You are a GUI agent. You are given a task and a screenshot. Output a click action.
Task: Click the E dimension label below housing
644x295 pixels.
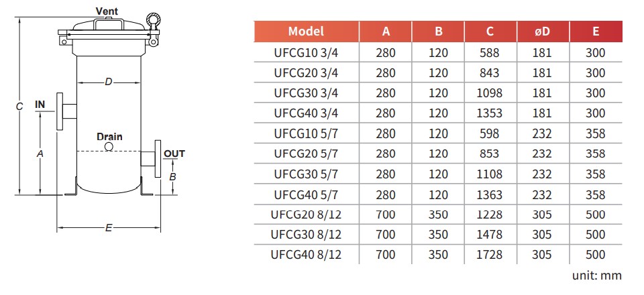tap(109, 228)
